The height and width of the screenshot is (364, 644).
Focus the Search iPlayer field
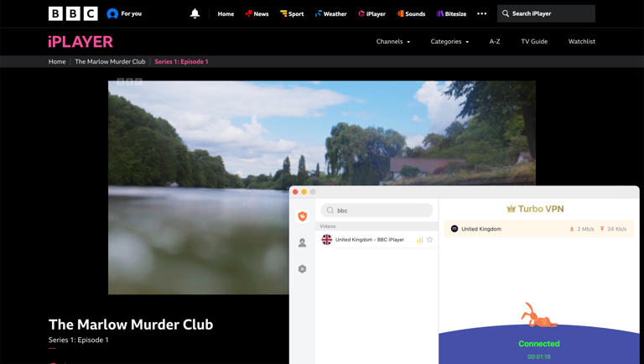(x=546, y=13)
